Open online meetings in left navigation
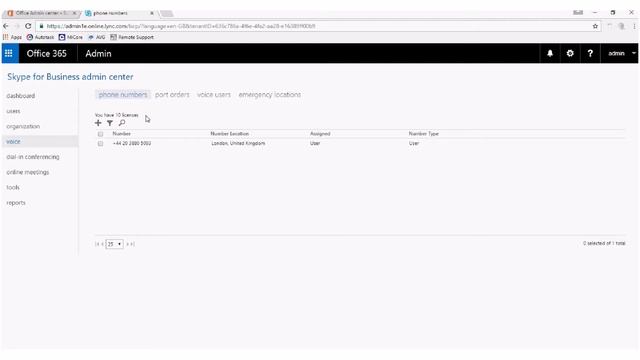Viewport: 640px width, 360px height. (28, 172)
